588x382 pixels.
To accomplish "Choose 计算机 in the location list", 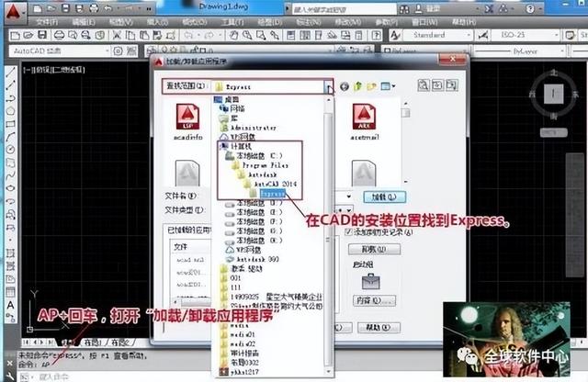I will (235, 146).
